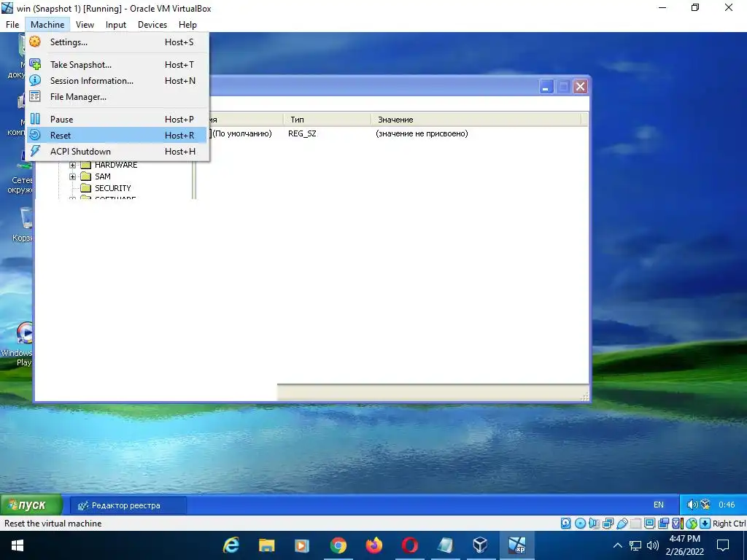Launch Opera from taskbar

[409, 545]
